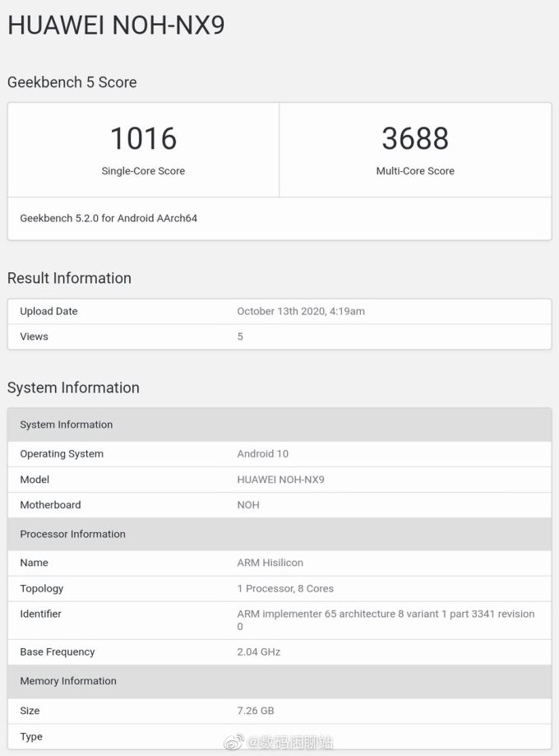This screenshot has width=559, height=756.
Task: Click the Type row label
Action: 31,737
